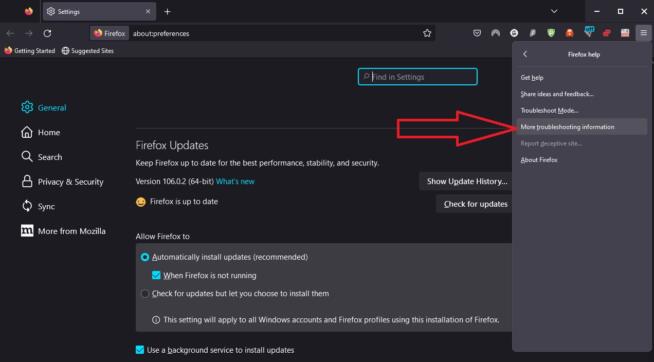
Task: Click the gray feather extension icon
Action: pyautogui.click(x=533, y=33)
